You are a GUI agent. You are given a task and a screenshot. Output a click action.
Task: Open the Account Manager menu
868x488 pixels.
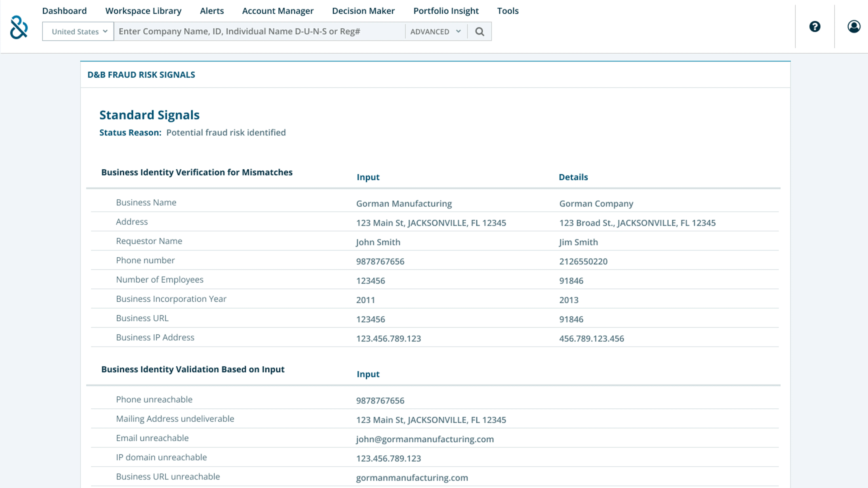(x=278, y=11)
